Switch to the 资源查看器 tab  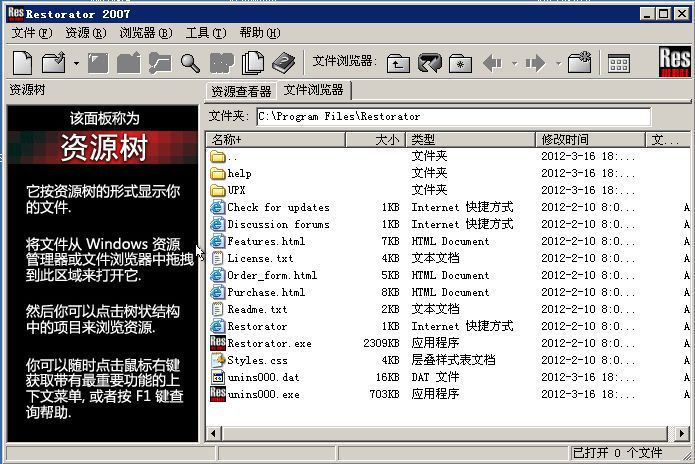coord(241,91)
